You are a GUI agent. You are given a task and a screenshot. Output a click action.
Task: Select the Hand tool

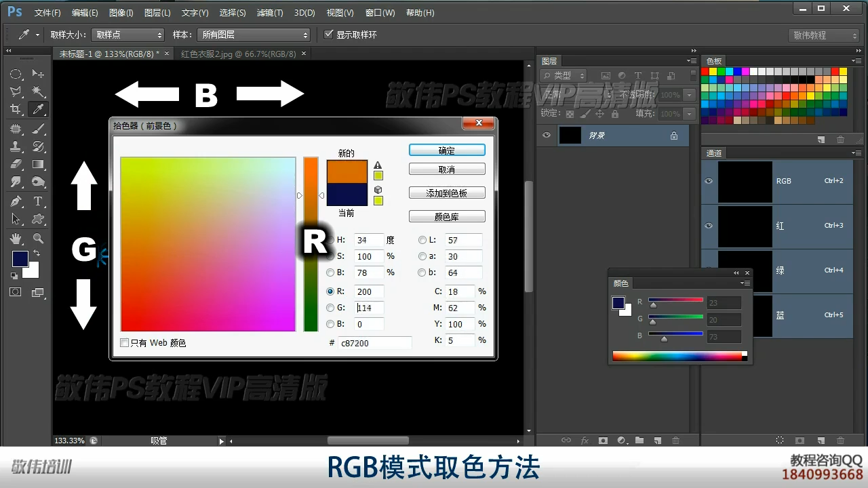(16, 239)
